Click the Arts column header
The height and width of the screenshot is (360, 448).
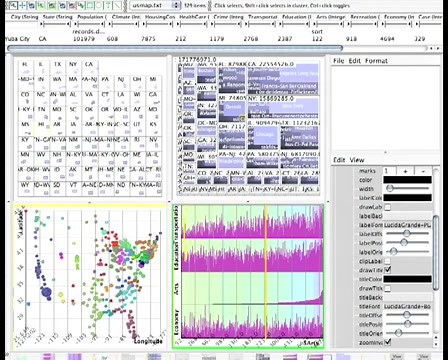point(331,17)
